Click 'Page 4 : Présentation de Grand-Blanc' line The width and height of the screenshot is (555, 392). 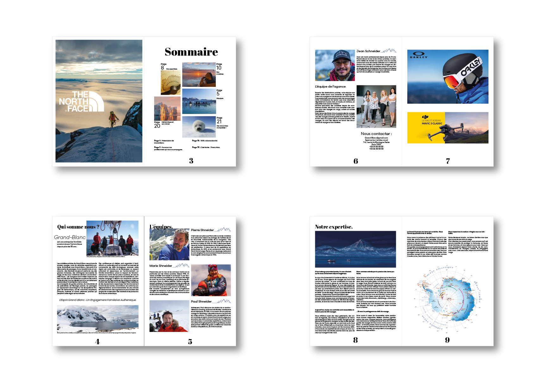[x=164, y=142]
